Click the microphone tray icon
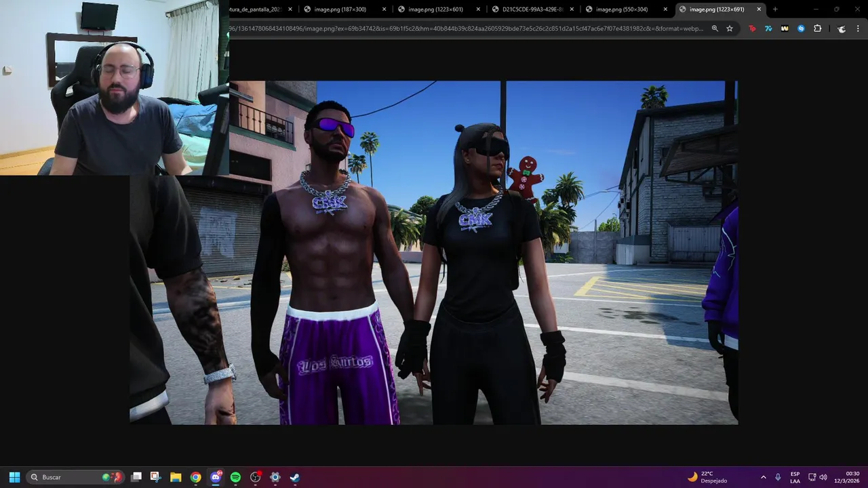 (778, 477)
